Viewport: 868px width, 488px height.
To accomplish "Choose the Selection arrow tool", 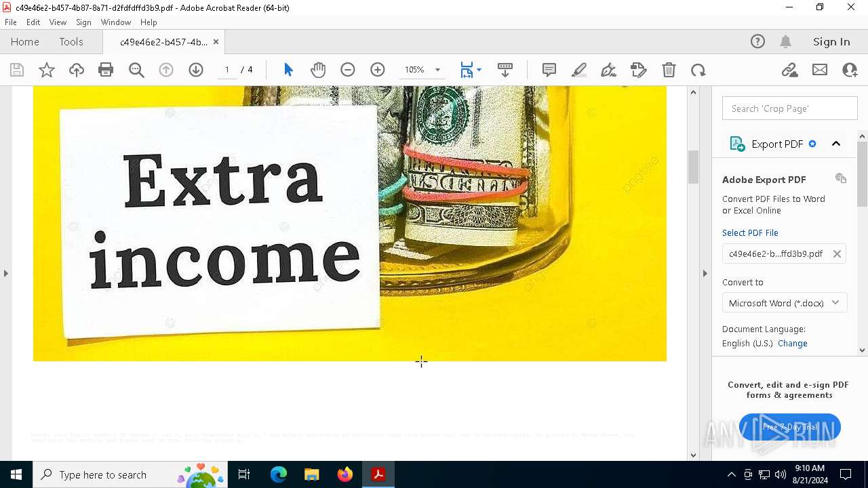I will coord(288,70).
